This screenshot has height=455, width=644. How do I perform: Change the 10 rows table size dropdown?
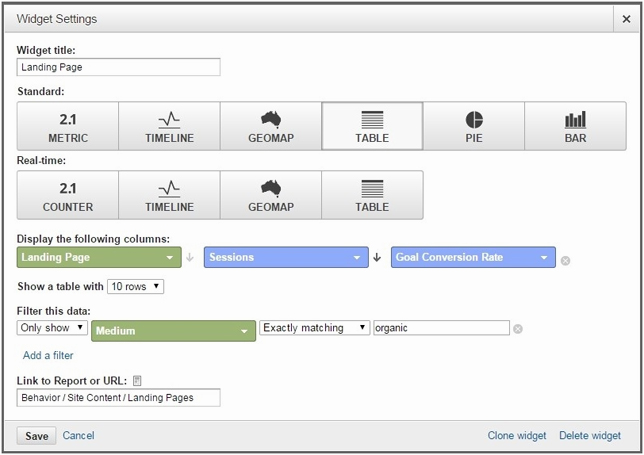click(x=135, y=286)
